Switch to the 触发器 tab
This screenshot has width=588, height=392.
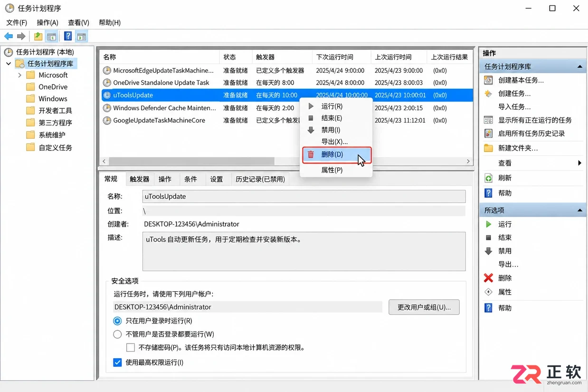tap(140, 179)
